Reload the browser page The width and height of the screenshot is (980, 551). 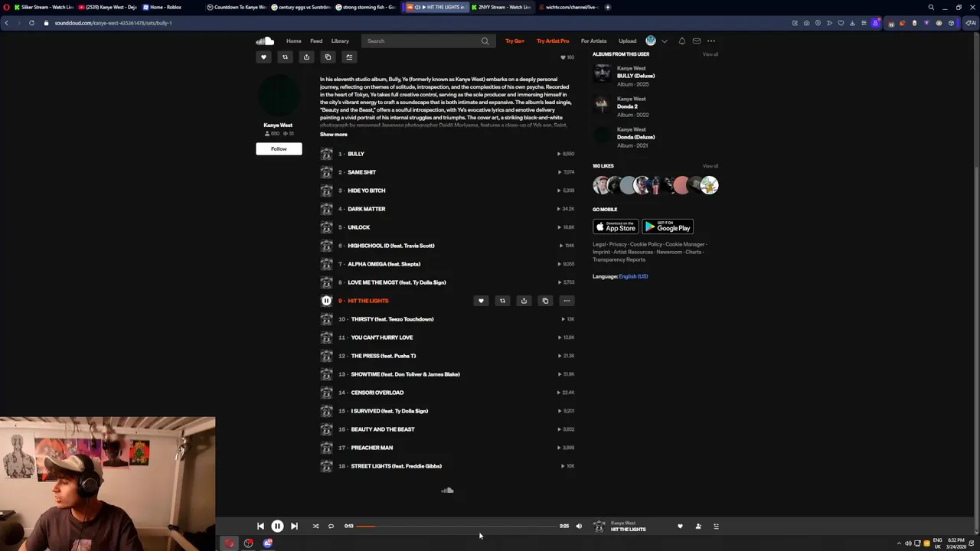click(x=31, y=23)
